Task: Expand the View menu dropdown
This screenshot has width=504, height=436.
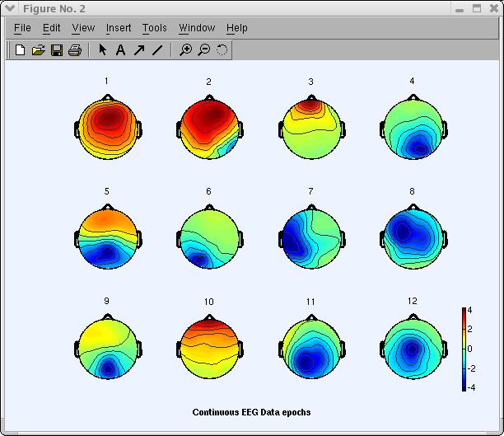Action: point(83,28)
